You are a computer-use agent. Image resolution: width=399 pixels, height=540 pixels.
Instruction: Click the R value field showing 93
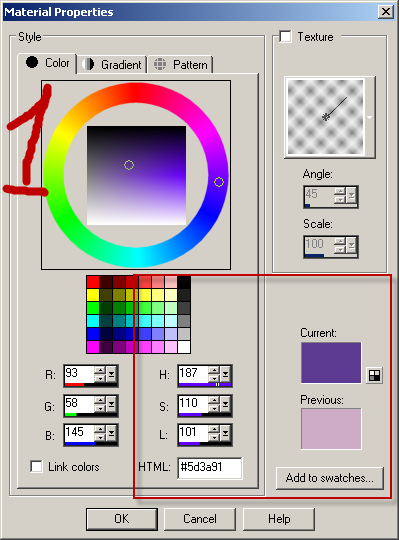[x=79, y=373]
